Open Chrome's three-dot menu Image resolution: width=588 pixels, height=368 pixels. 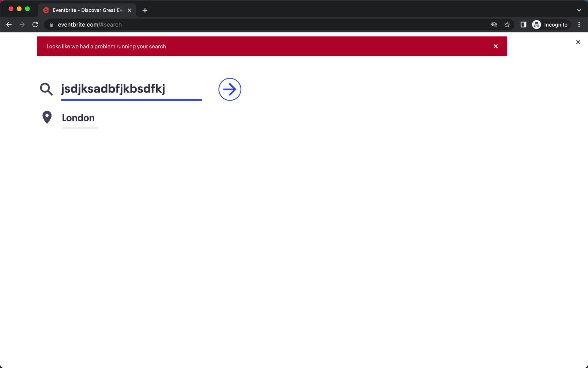579,25
